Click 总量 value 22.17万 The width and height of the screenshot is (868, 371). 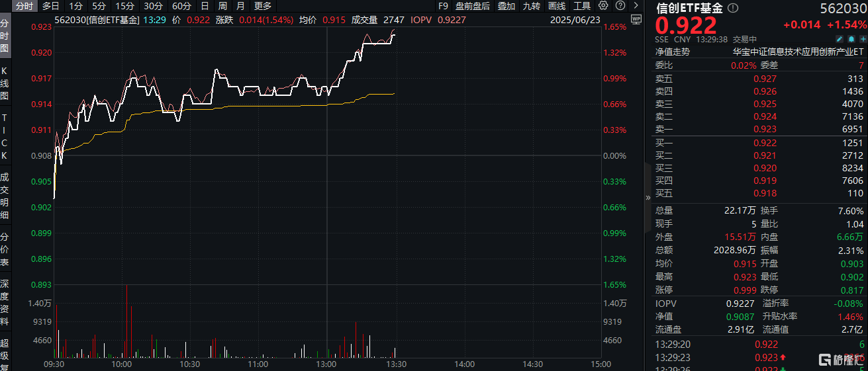pos(740,211)
